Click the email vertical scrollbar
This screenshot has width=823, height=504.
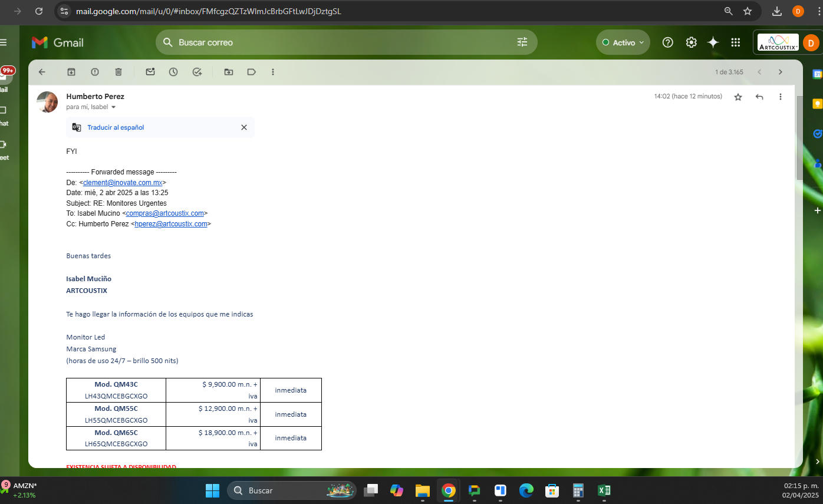tap(799, 138)
